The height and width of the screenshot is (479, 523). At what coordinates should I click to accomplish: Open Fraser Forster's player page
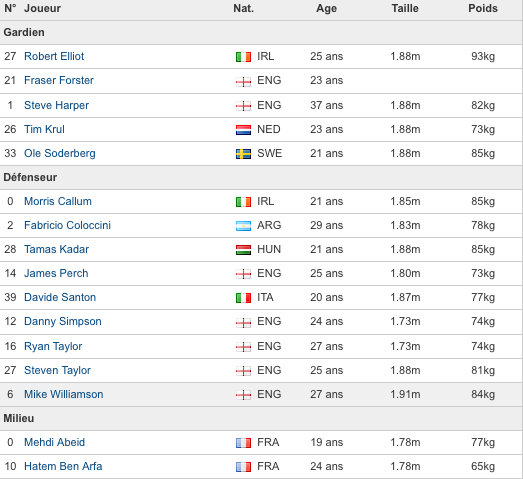coord(59,80)
